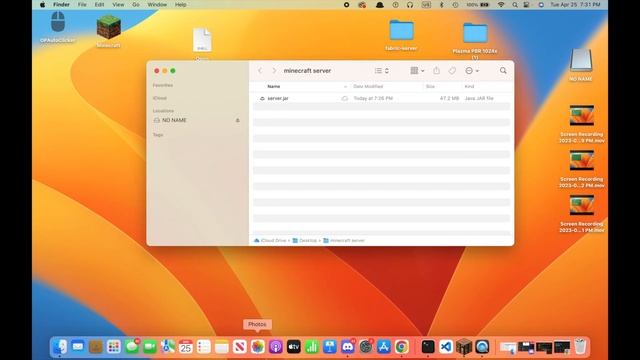Viewport: 640px width, 360px height.
Task: Sort by Size column header
Action: click(x=430, y=87)
